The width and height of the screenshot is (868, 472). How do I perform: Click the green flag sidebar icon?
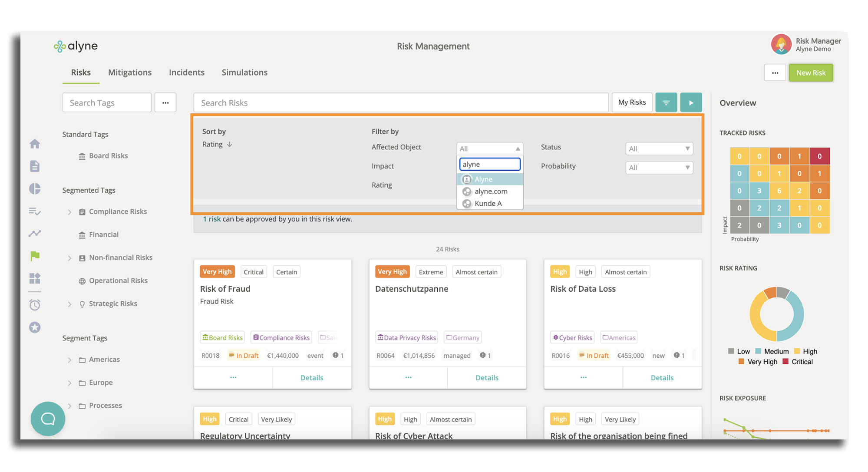tap(35, 256)
